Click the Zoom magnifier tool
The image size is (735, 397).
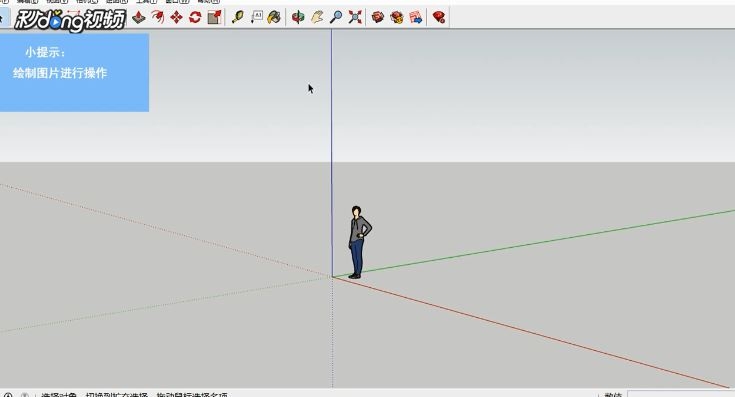[x=336, y=18]
